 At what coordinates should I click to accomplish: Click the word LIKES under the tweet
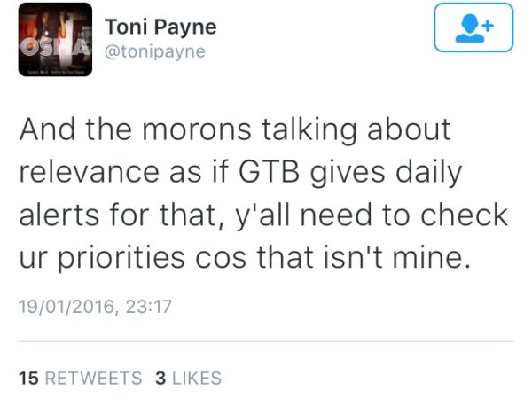click(x=197, y=378)
